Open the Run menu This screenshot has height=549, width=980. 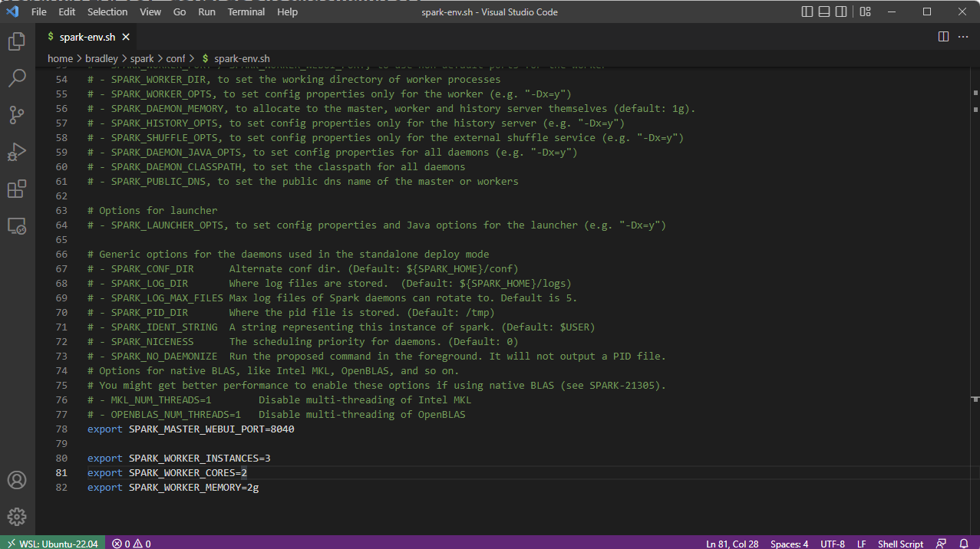point(206,12)
